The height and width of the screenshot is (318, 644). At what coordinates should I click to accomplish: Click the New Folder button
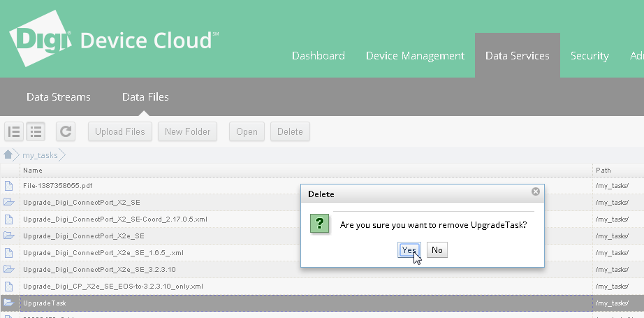(x=188, y=131)
